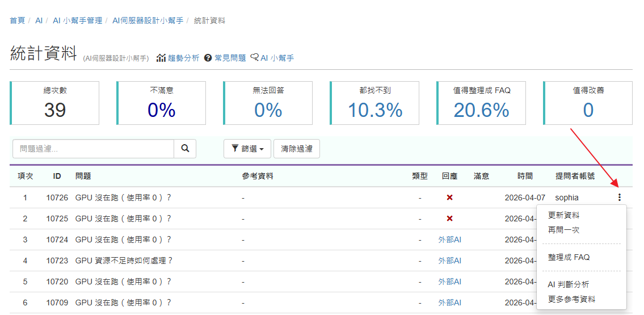Open the three-dot menu for row 10726
This screenshot has height=315, width=644.
pyautogui.click(x=619, y=198)
